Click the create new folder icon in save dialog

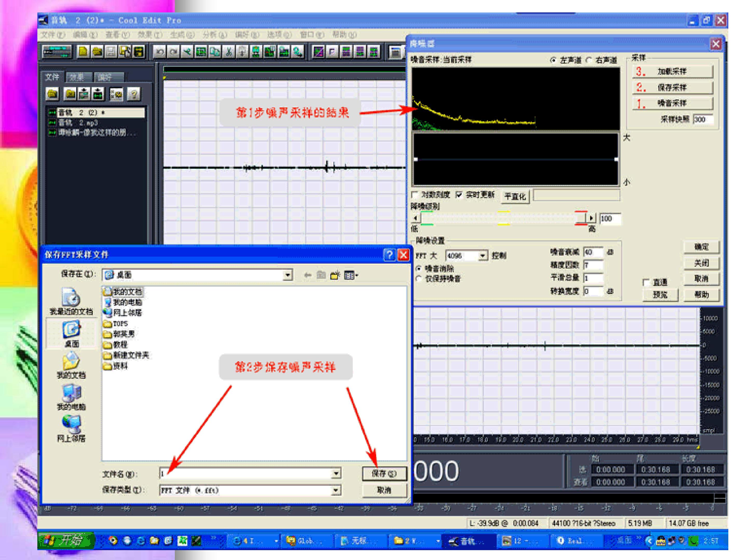coord(335,275)
